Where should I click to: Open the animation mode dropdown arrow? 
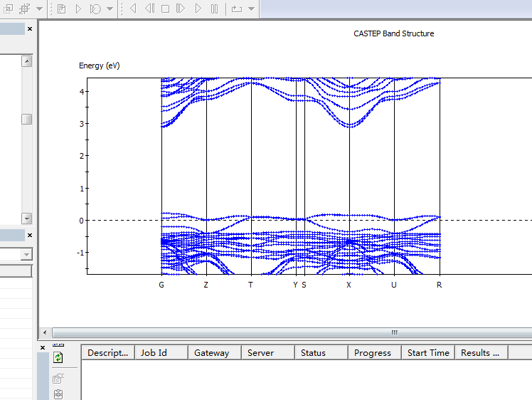251,9
